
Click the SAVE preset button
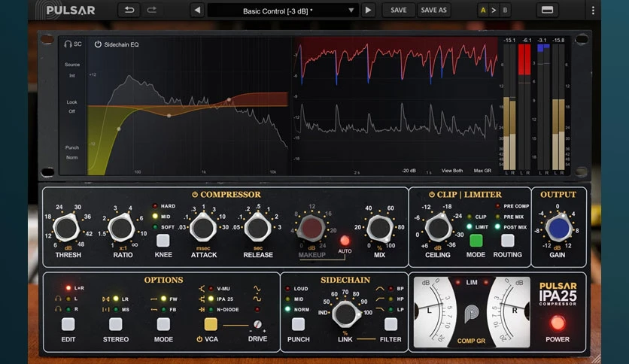coord(398,11)
